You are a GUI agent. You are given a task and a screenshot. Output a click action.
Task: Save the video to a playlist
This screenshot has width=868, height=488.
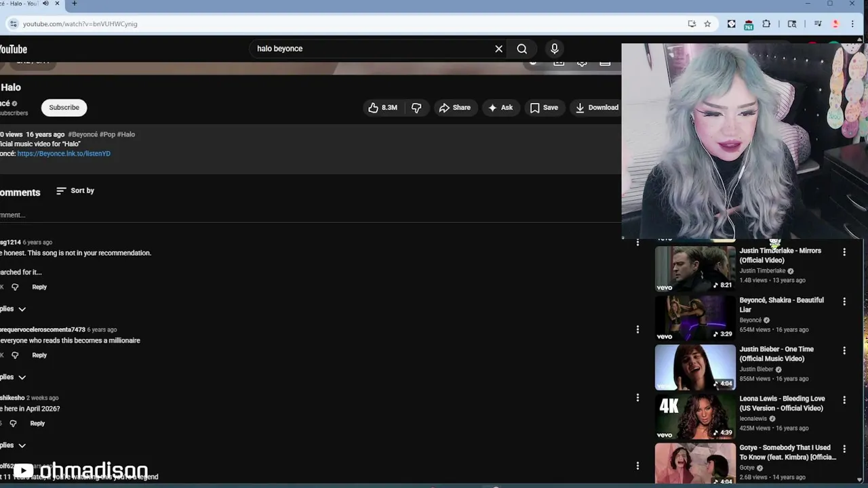click(x=544, y=108)
